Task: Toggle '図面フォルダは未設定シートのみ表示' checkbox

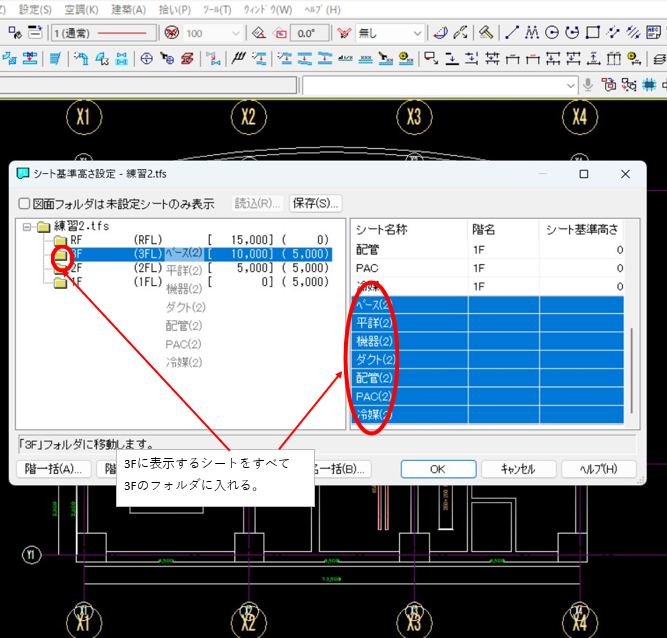Action: [24, 204]
